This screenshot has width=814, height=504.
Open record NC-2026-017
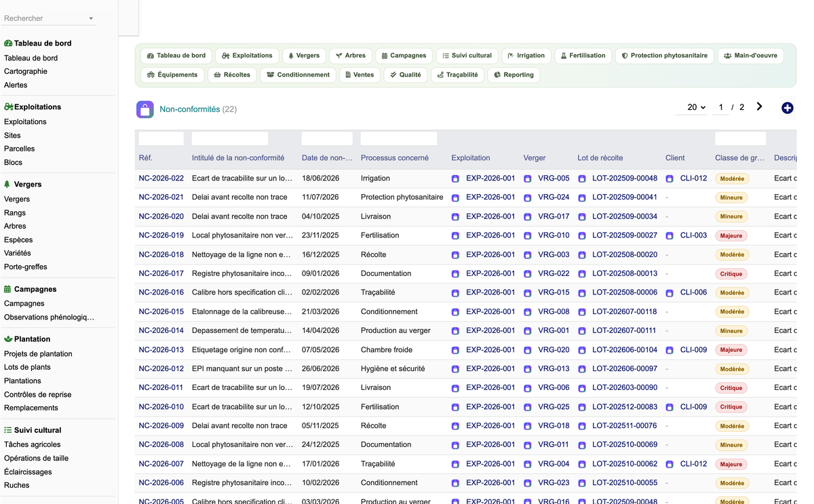coord(161,273)
